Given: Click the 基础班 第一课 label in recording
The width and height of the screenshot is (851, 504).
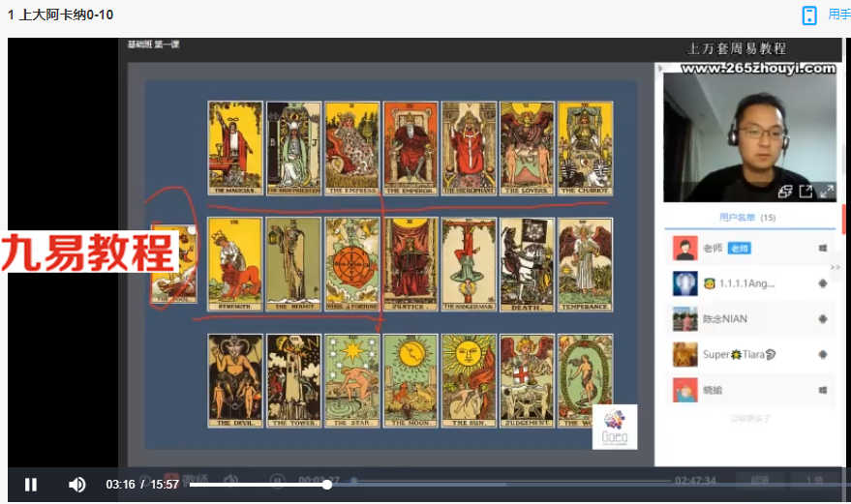Looking at the screenshot, I should 154,44.
